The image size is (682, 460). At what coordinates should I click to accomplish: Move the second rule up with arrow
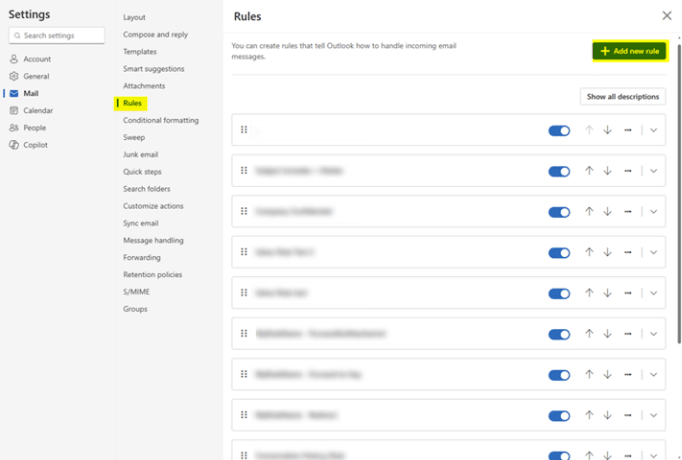click(x=589, y=171)
